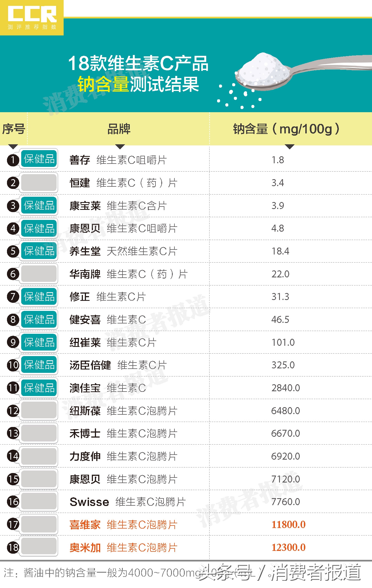Click the number 13 circle badge
This screenshot has height=588, width=372.
(x=13, y=433)
